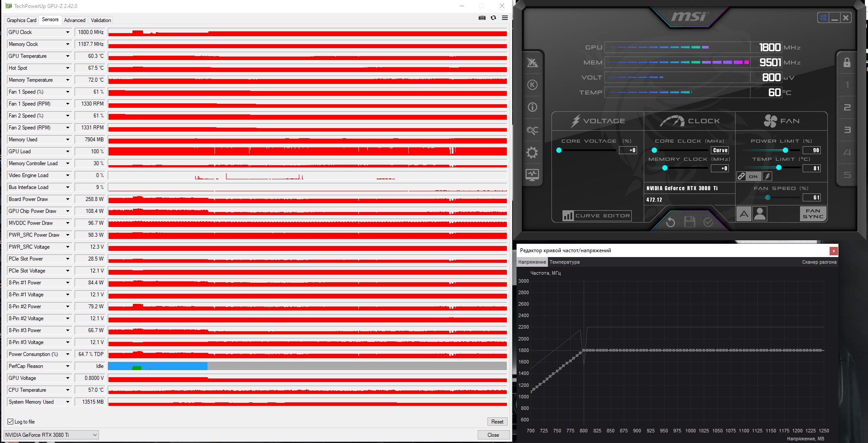Viewport: 868px width, 443px height.
Task: Expand the CPU Temperature sensor dropdown
Action: click(68, 390)
